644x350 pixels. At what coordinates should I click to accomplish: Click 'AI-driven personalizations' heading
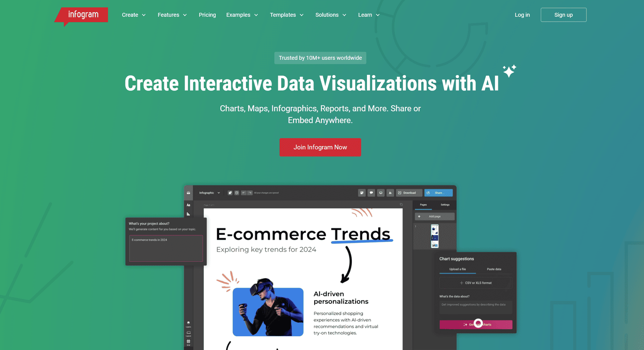341,298
